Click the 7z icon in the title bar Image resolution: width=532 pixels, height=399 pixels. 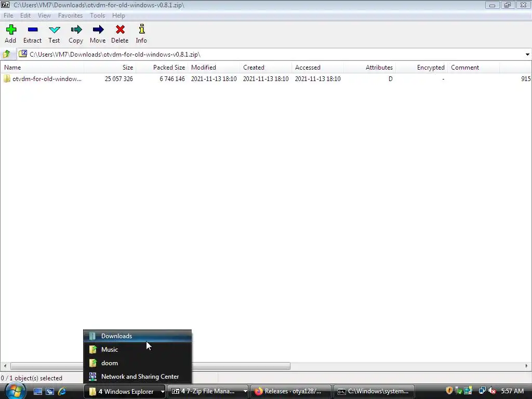point(5,5)
